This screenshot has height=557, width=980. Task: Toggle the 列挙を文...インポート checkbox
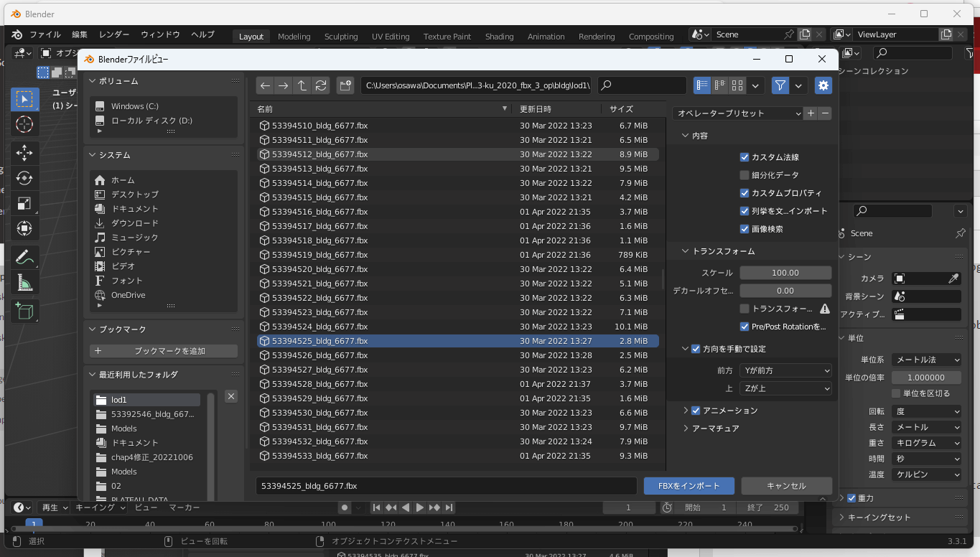(x=745, y=211)
